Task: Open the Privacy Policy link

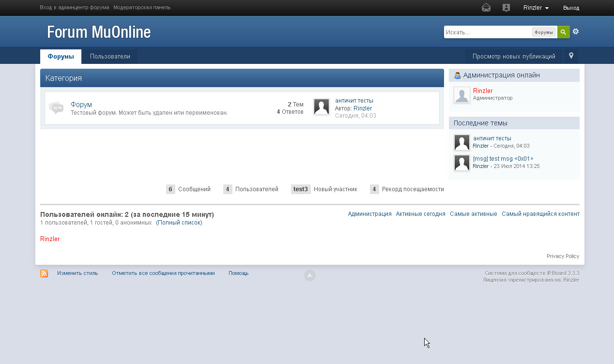Action: (x=563, y=256)
